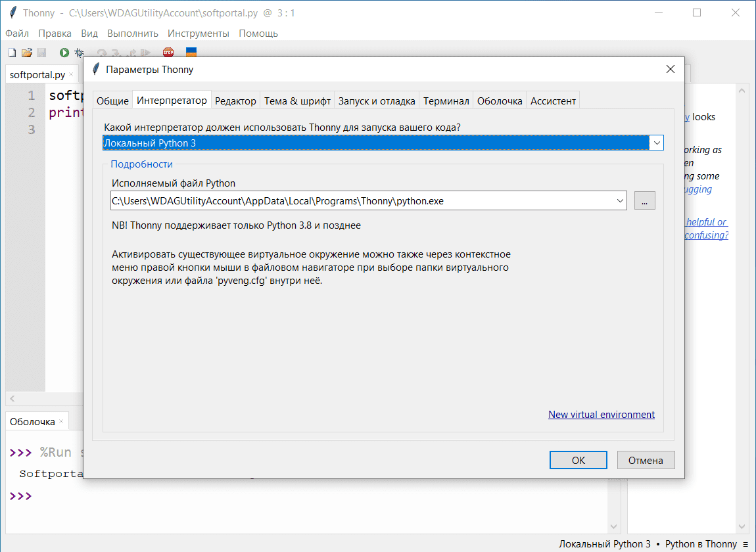Click the Resume toolbar icon

click(145, 53)
